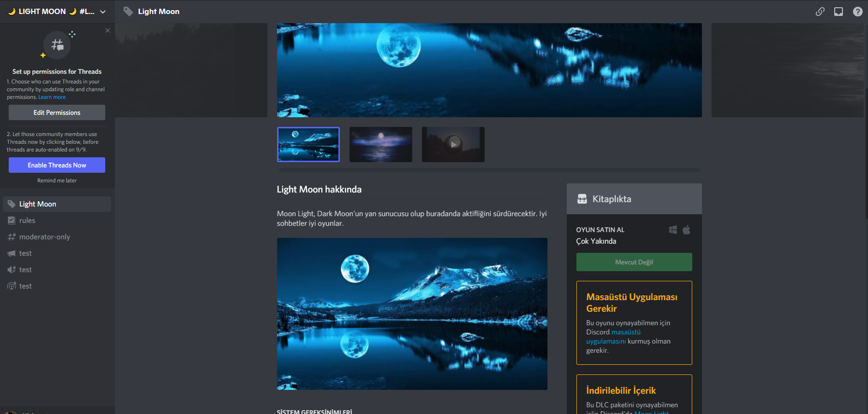868x414 pixels.
Task: Click the rules channel checkbox icon
Action: tap(12, 221)
